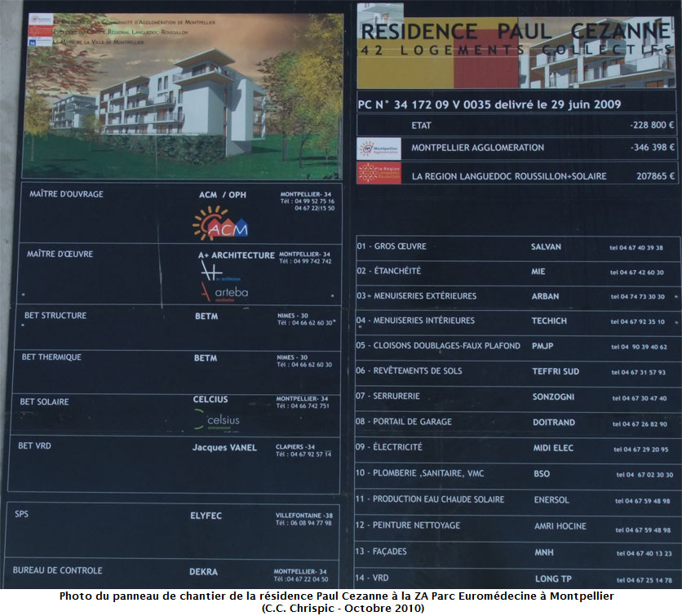682x616 pixels.
Task: Click contractor 'ENERSOL'
Action: [x=551, y=500]
